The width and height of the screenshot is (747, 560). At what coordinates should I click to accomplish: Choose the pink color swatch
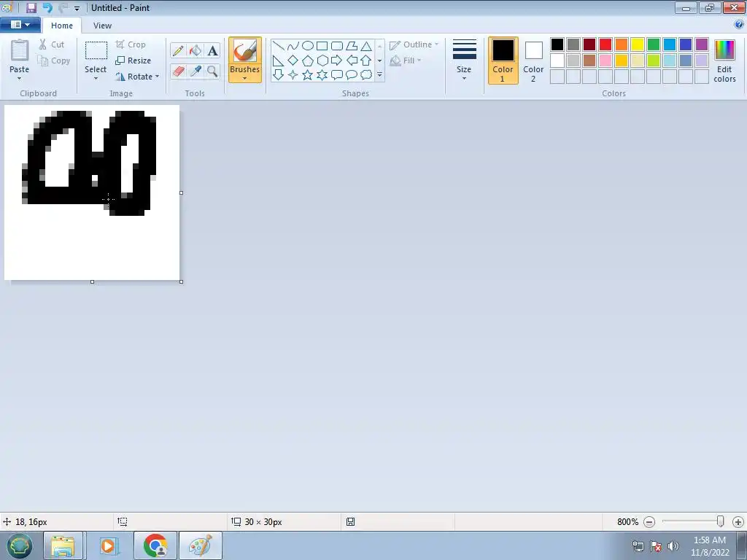click(x=605, y=61)
